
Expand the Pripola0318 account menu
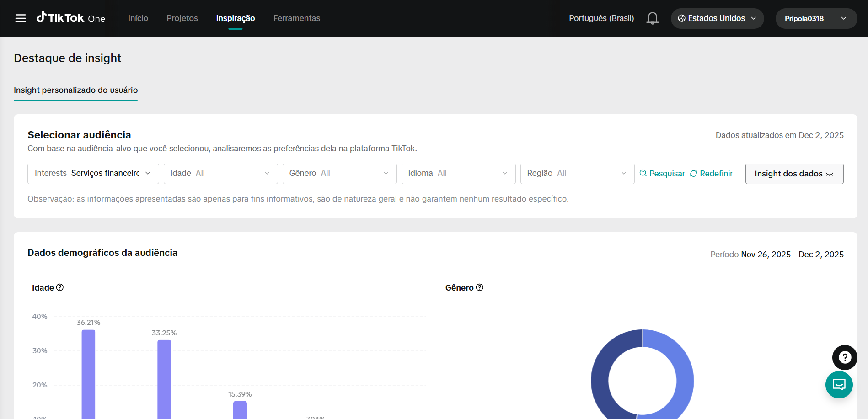(x=816, y=18)
